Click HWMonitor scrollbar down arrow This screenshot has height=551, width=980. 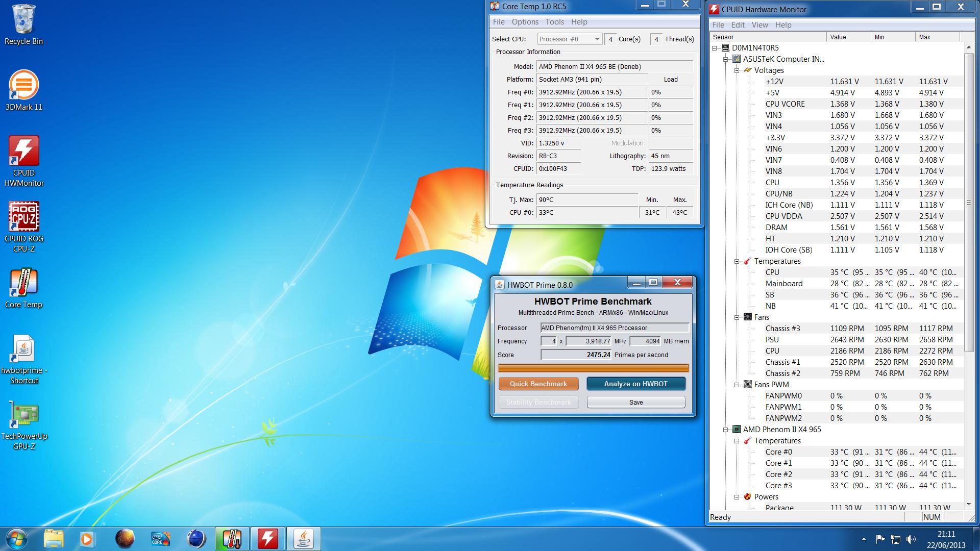click(969, 505)
